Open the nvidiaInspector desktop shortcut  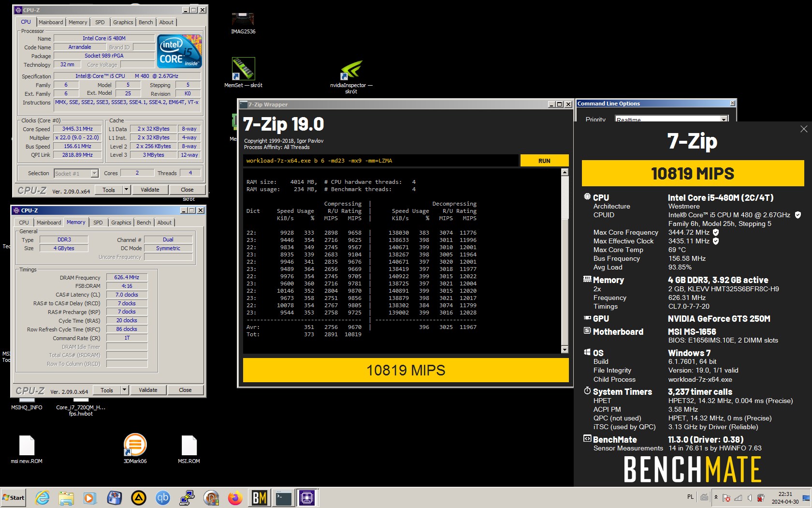(351, 76)
